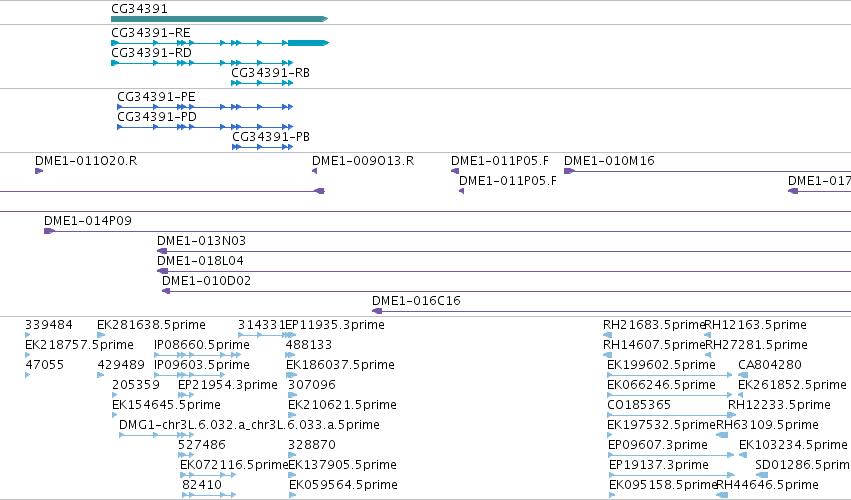The width and height of the screenshot is (851, 500).
Task: Select the EK154645.5prime EST label
Action: (166, 405)
